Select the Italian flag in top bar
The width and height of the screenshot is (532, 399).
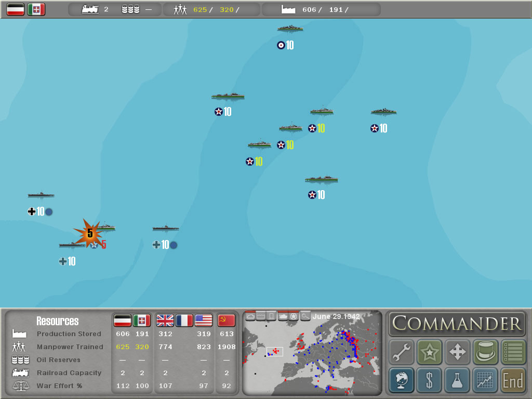point(36,9)
